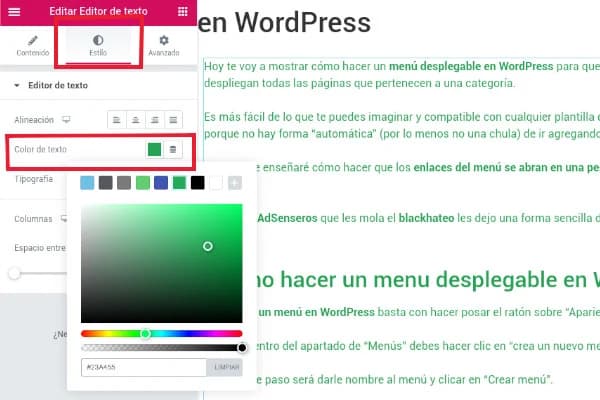This screenshot has height=400, width=600.
Task: Open the widgets grid panel icon
Action: (x=183, y=11)
